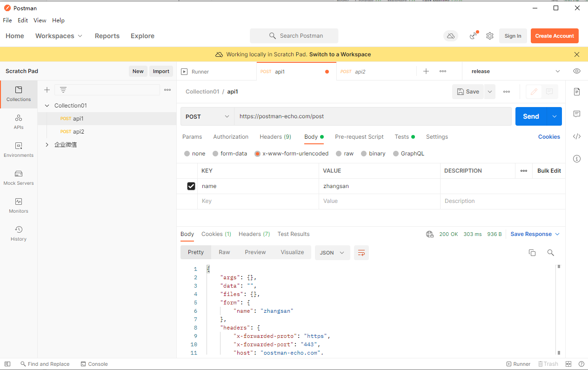
Task: Click the Import button
Action: [x=161, y=71]
